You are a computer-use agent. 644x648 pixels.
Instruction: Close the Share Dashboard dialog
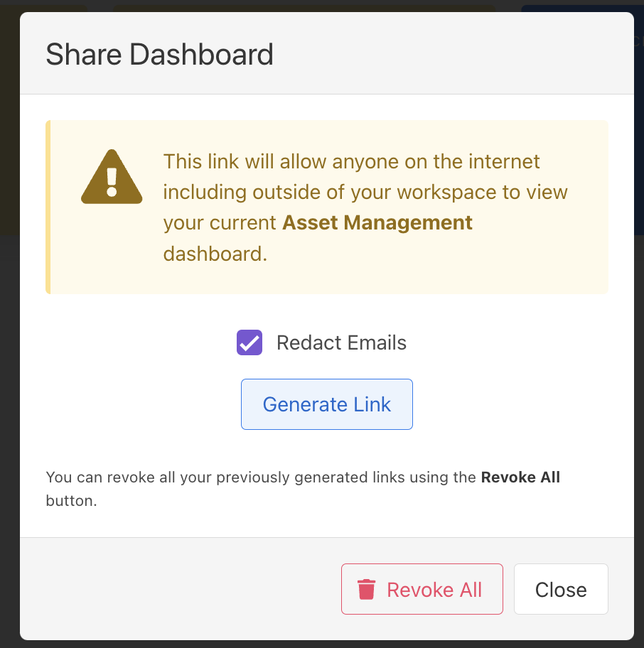[561, 589]
